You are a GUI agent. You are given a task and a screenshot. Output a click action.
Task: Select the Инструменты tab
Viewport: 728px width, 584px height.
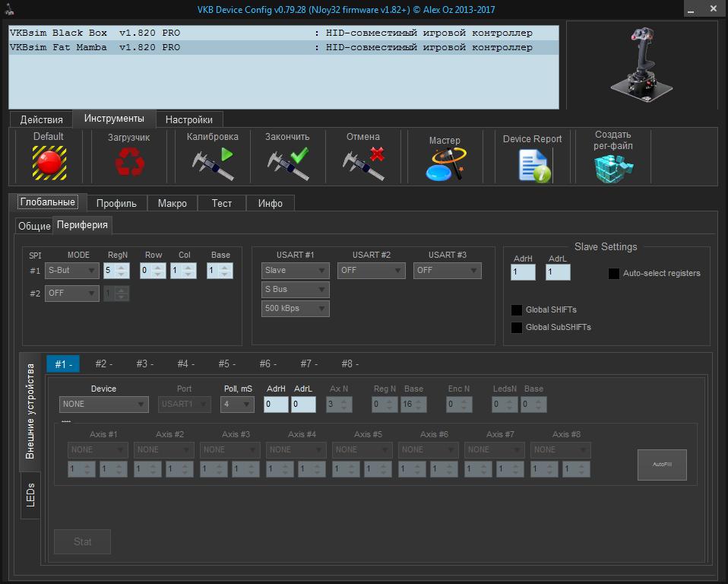[114, 119]
